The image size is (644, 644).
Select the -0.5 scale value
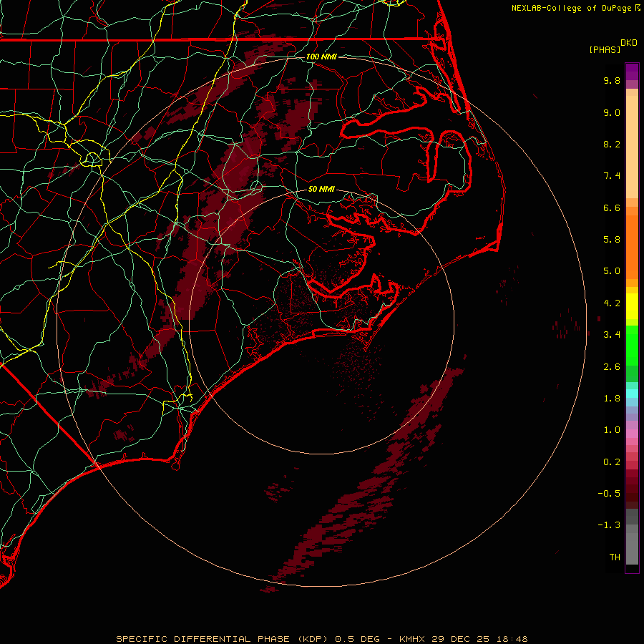click(609, 494)
